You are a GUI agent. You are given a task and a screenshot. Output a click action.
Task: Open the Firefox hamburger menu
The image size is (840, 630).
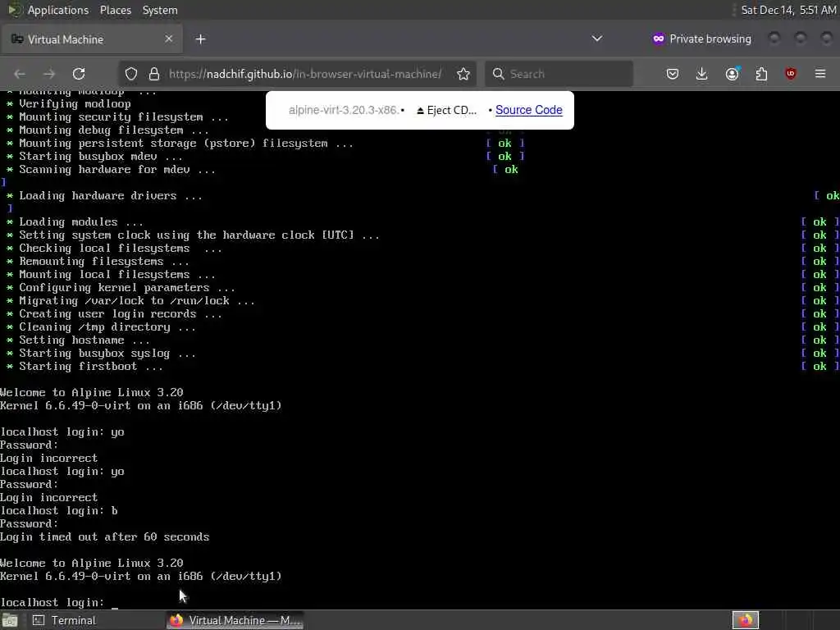click(820, 74)
